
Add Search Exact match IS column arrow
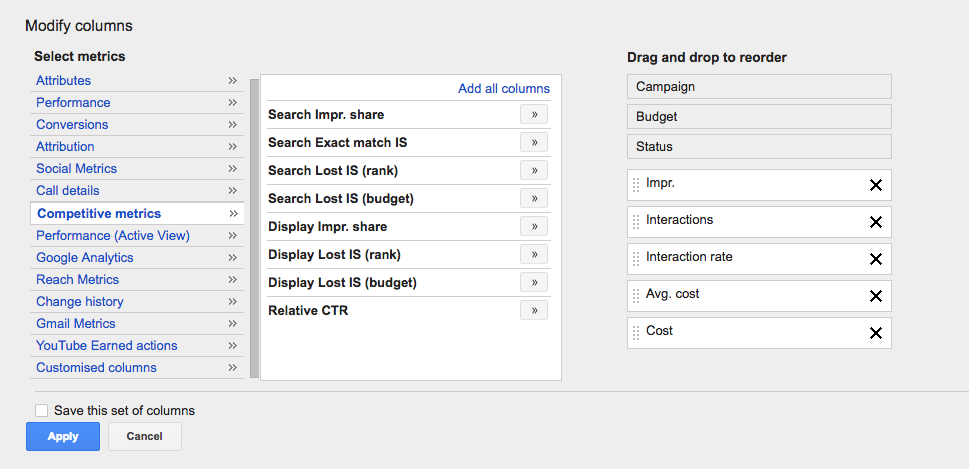tap(534, 143)
